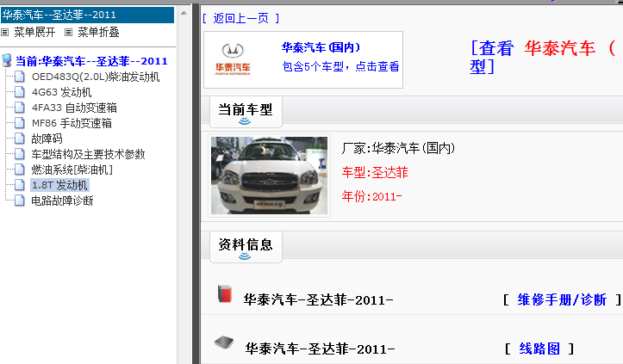Image resolution: width=623 pixels, height=364 pixels.
Task: Click the gray chip icon for 线路图 row
Action: 224,342
